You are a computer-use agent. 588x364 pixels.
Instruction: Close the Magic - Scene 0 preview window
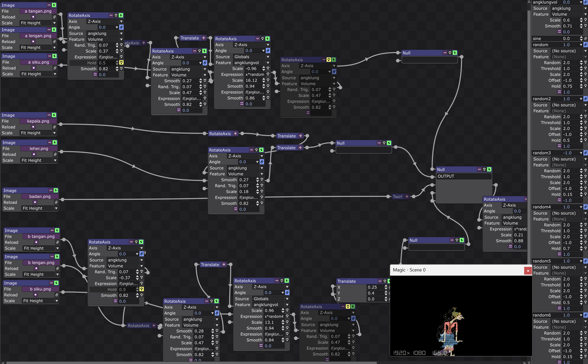coord(528,270)
